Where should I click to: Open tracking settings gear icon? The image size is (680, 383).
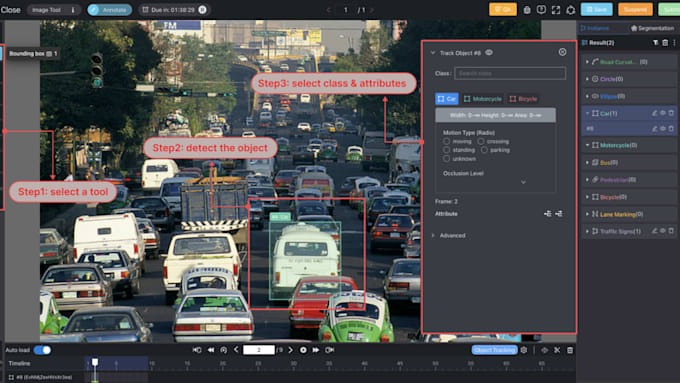(x=524, y=350)
